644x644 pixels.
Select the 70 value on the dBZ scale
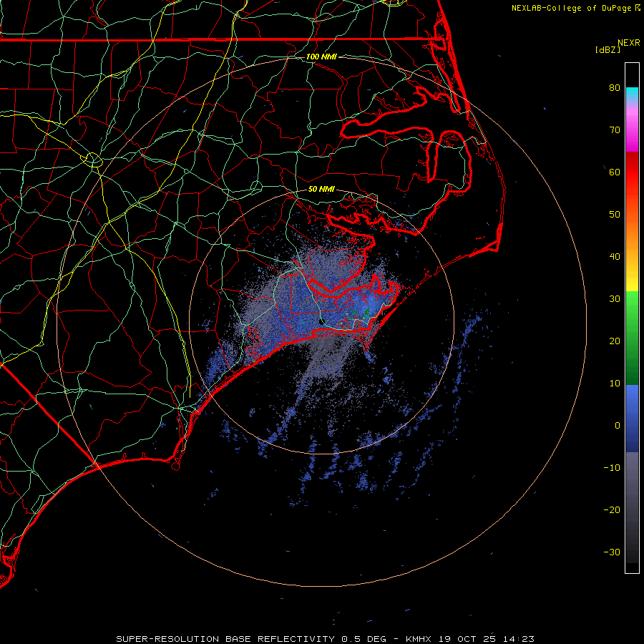(615, 130)
